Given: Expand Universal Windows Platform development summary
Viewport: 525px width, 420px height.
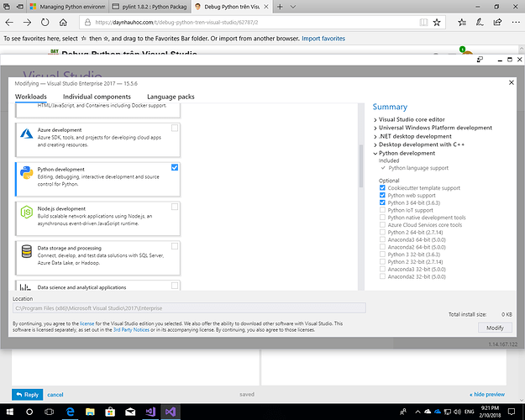Looking at the screenshot, I should [x=375, y=128].
